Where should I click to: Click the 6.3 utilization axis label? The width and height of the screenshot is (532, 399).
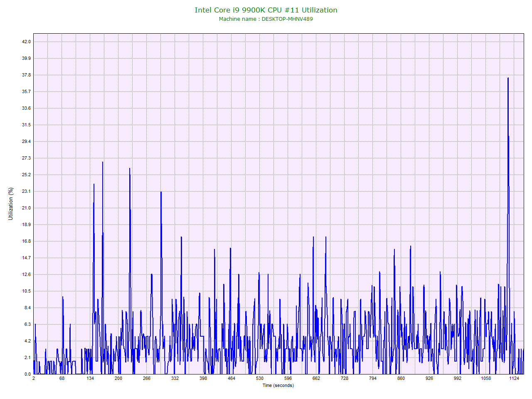click(27, 324)
